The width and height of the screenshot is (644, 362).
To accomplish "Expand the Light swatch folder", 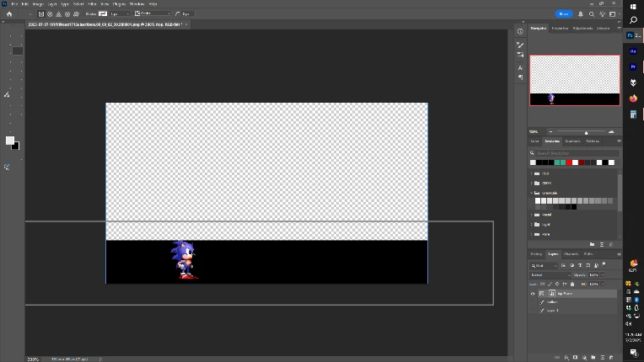I will tap(531, 225).
